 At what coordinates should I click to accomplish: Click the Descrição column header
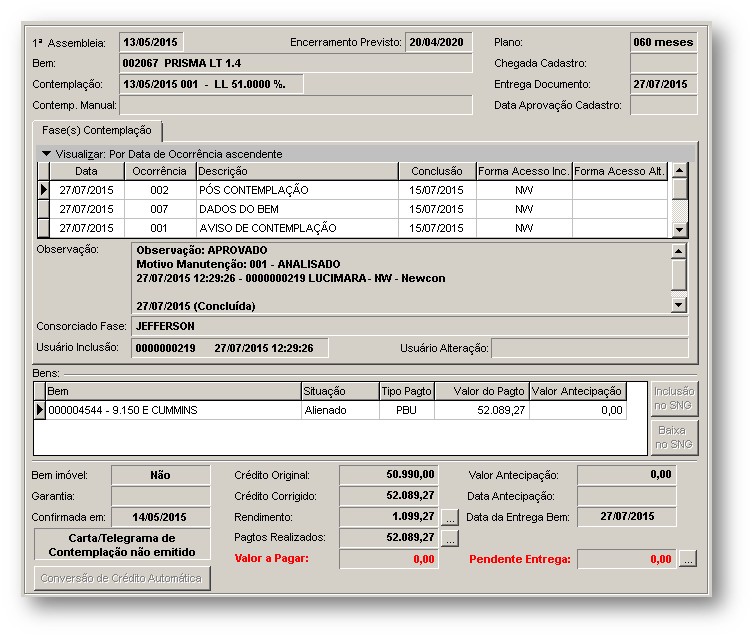[x=297, y=171]
